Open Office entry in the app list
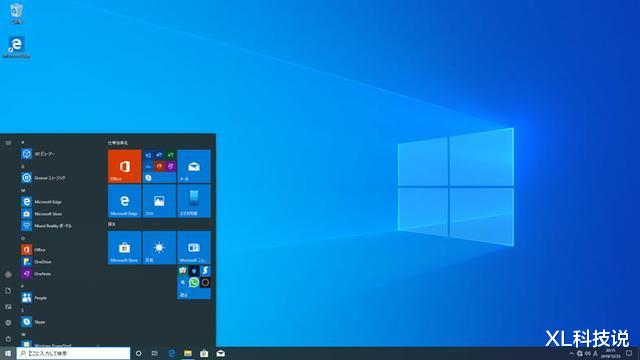This screenshot has height=360, width=640. point(61,249)
